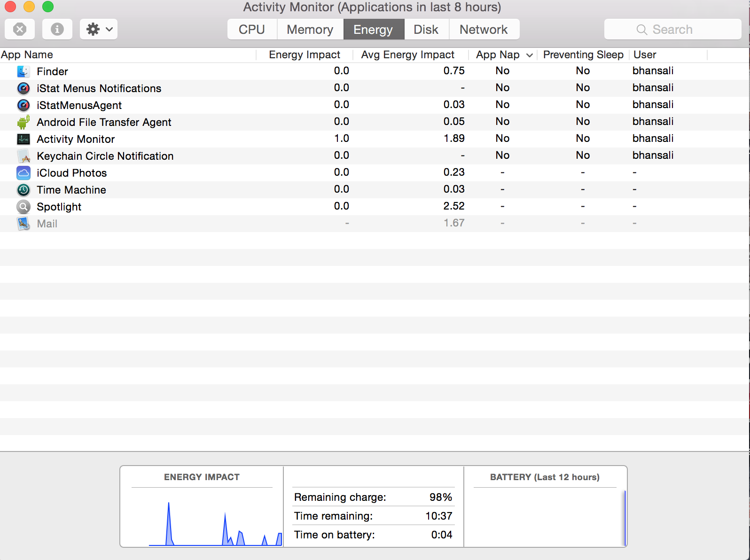Screen dimensions: 750x560
Task: Select the Time Machine row
Action: click(x=375, y=190)
